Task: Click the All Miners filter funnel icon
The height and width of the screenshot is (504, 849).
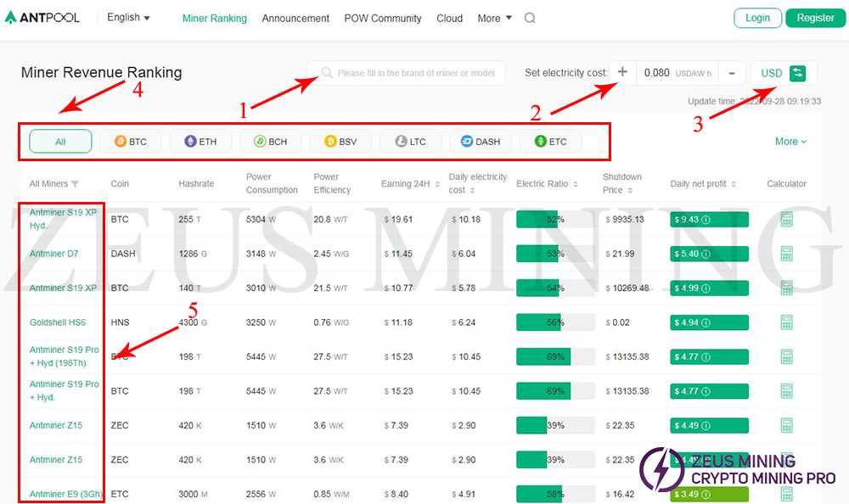Action: point(76,184)
